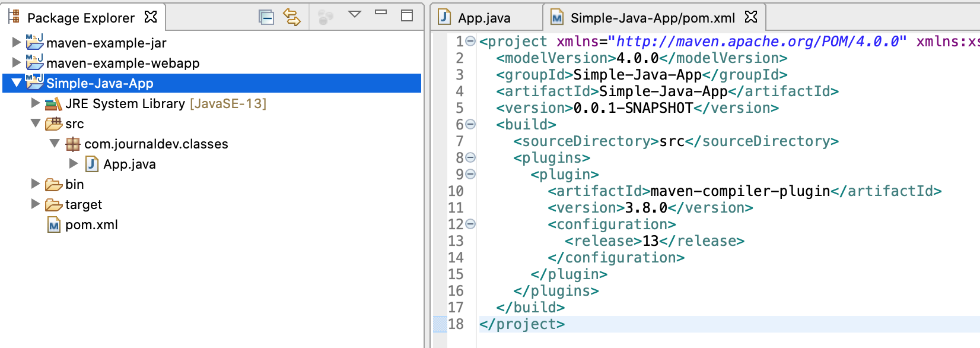980x348 pixels.
Task: Select the Simple-Java-App/pom.xml editor tab
Action: point(653,18)
